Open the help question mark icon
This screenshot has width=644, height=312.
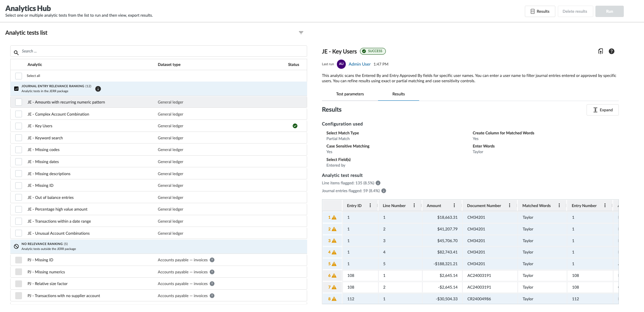pos(612,51)
